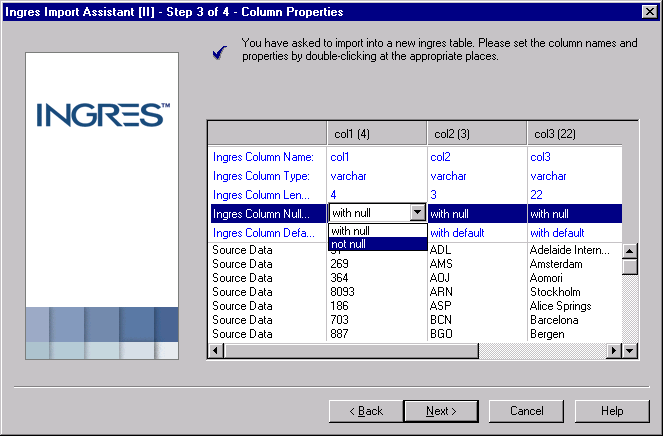The height and width of the screenshot is (436, 663).
Task: Click 'with default' cell under col3
Action: pyautogui.click(x=575, y=233)
